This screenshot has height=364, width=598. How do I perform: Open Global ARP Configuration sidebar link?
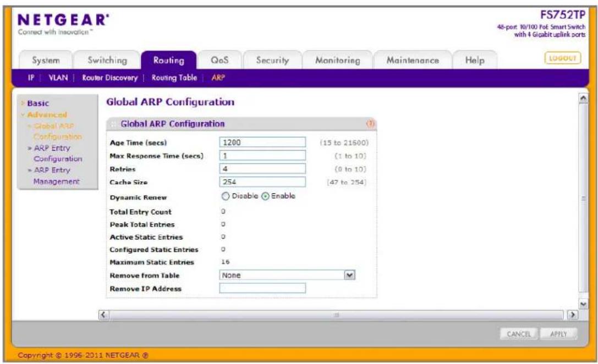57,131
